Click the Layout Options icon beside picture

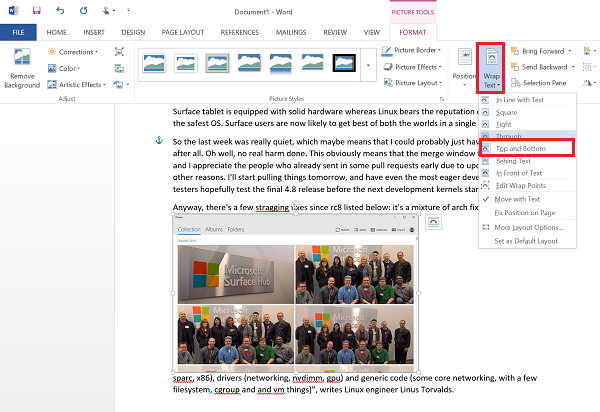tap(433, 222)
